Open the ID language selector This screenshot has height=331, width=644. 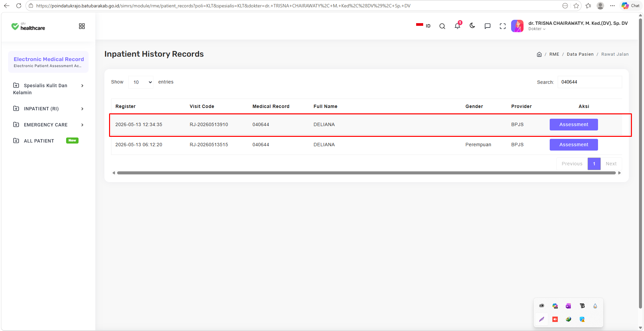pyautogui.click(x=423, y=26)
